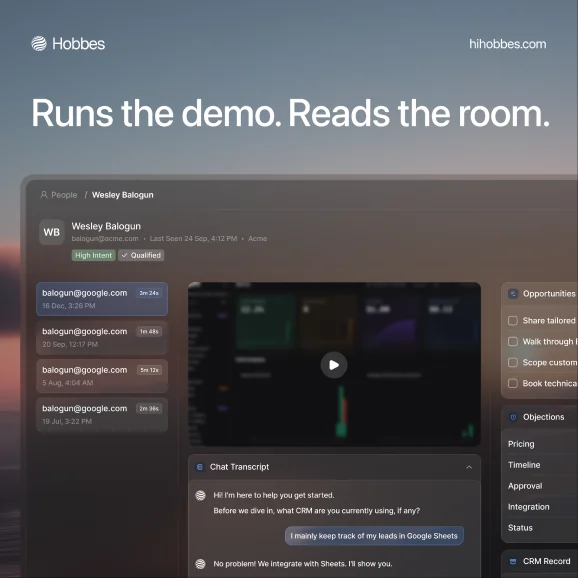Image resolution: width=578 pixels, height=578 pixels.
Task: Select the session from 20 Sep, 12:17 PM
Action: click(x=102, y=338)
